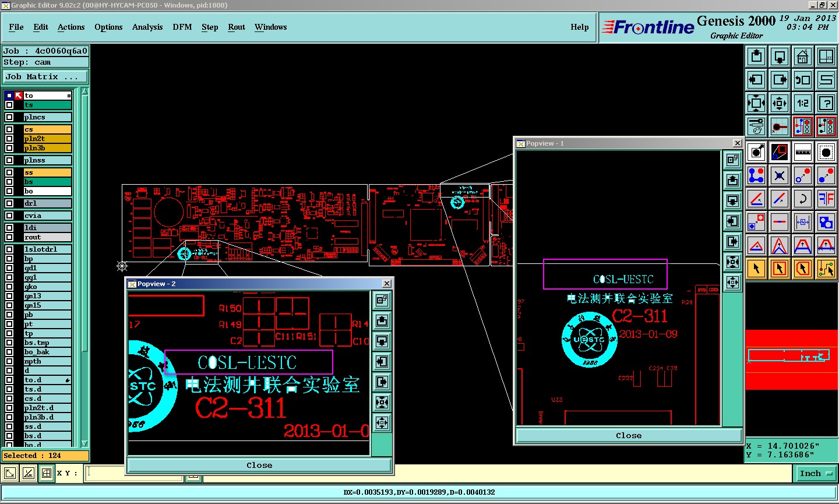Toggle the checkbox for layer plncs

tap(9, 117)
